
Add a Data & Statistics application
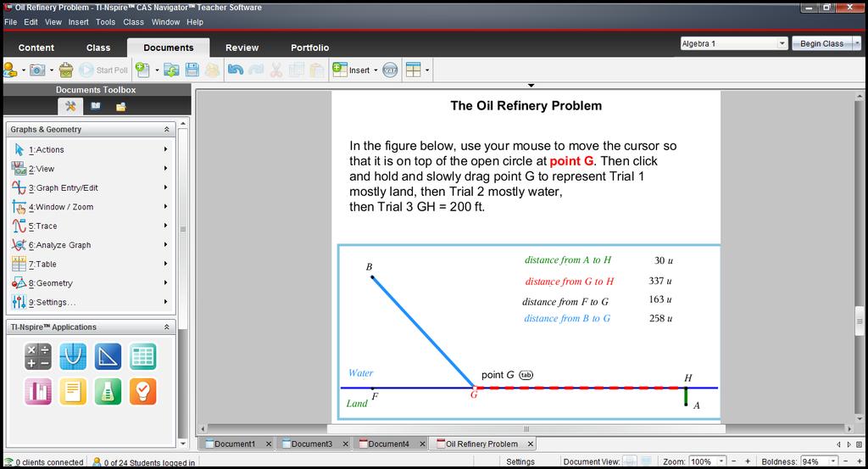click(37, 391)
